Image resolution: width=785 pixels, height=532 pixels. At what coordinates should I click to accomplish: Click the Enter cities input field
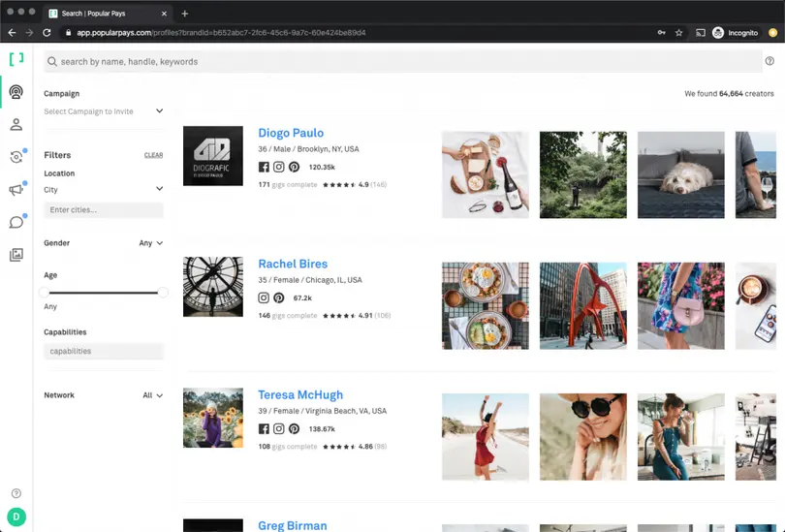pyautogui.click(x=104, y=210)
